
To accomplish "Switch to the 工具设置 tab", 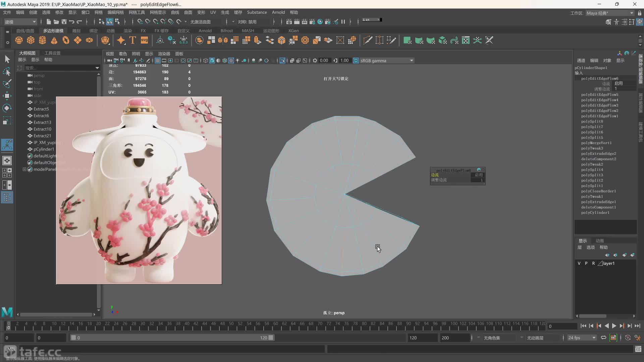I will click(53, 53).
